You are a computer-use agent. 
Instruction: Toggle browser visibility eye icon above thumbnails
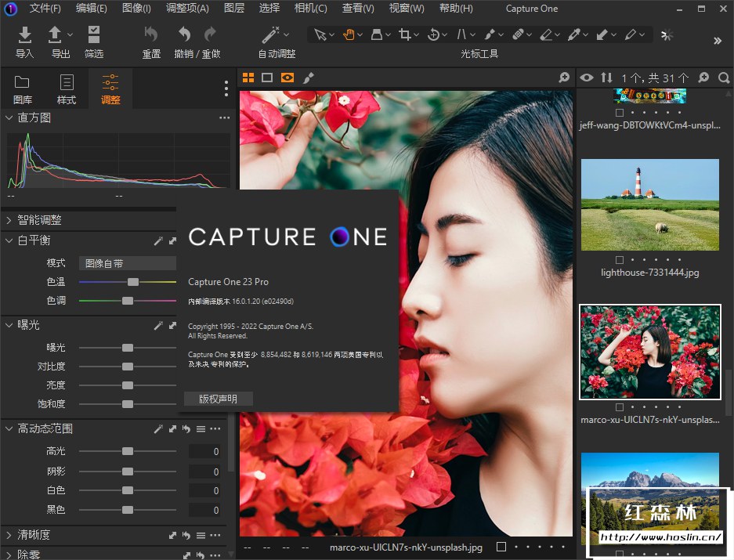(x=586, y=78)
